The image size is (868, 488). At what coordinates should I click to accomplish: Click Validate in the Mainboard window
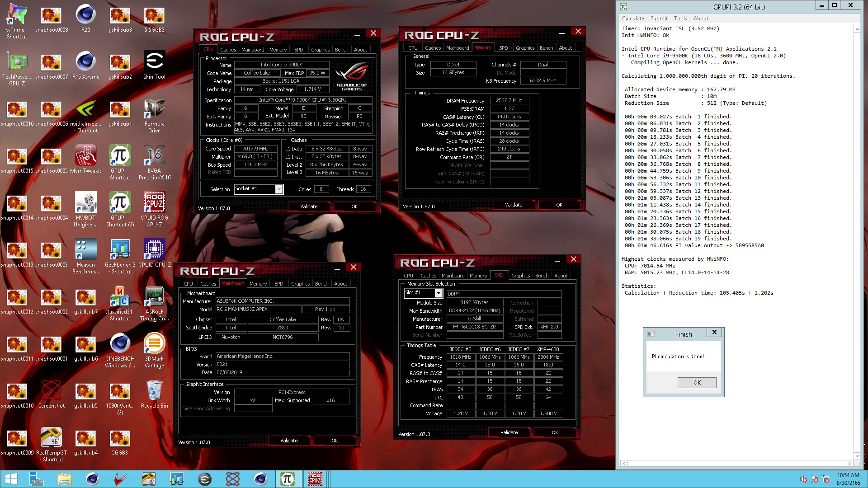pyautogui.click(x=289, y=441)
